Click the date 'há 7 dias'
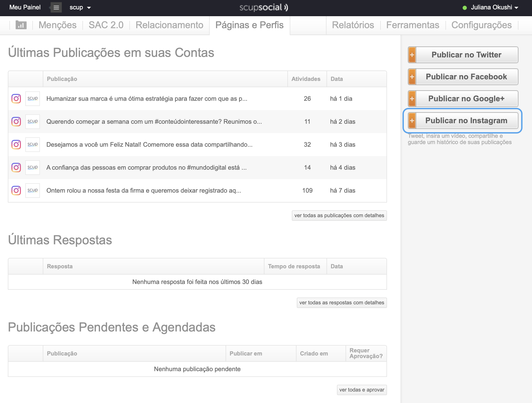 click(x=343, y=191)
